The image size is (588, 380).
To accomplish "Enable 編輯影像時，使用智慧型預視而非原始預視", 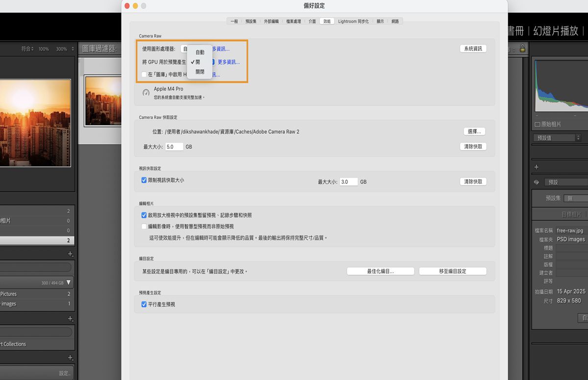I will pos(144,226).
